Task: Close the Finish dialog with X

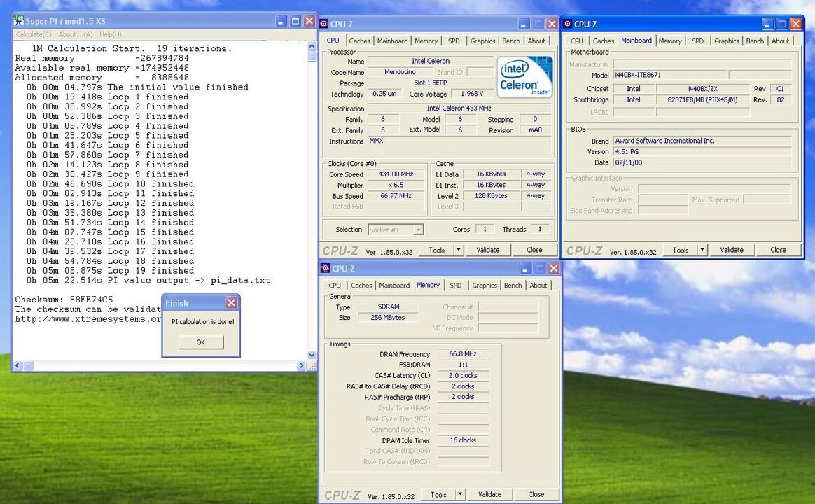Action: (232, 302)
